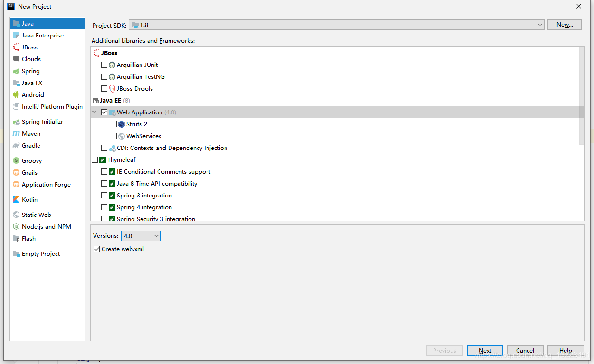The height and width of the screenshot is (364, 594).
Task: Click the JBoss icon in sidebar
Action: pyautogui.click(x=16, y=47)
